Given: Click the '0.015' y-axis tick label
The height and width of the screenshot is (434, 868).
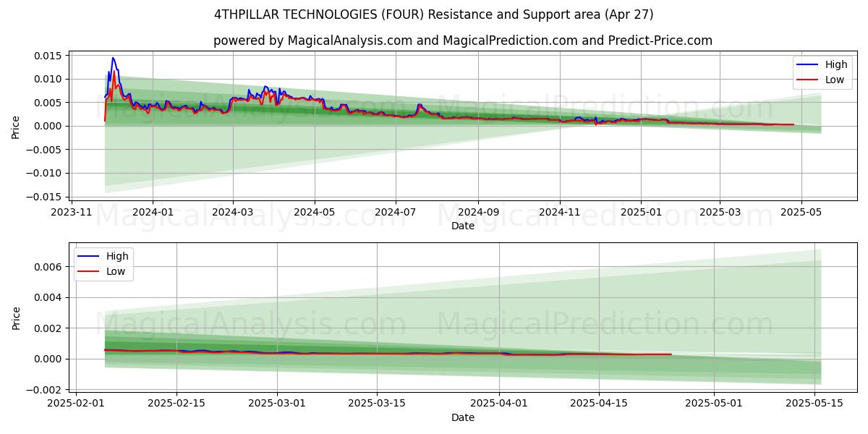Looking at the screenshot, I should 50,56.
